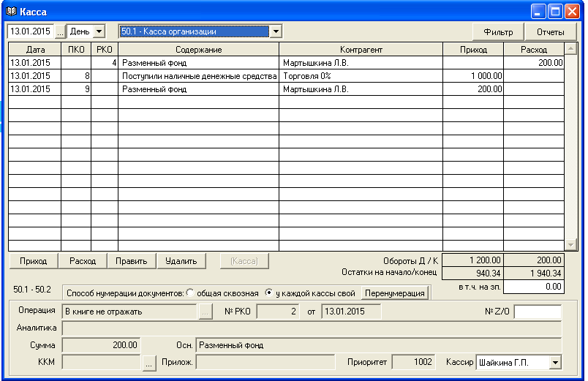Click ellipsis button next to Операция field
The image size is (588, 381).
pyautogui.click(x=206, y=312)
